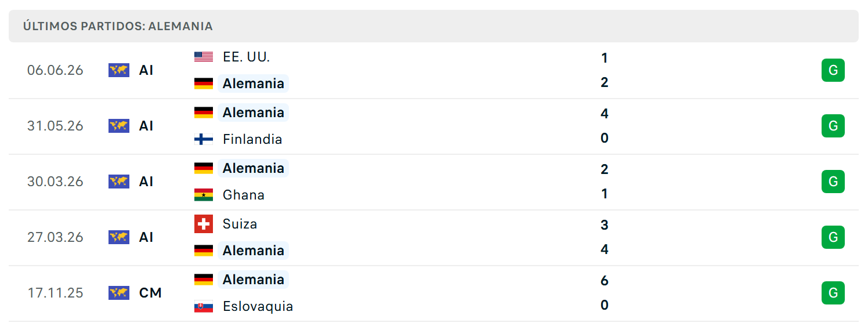
Task: Click the Últimos Partidos: Alemania header
Action: (118, 26)
